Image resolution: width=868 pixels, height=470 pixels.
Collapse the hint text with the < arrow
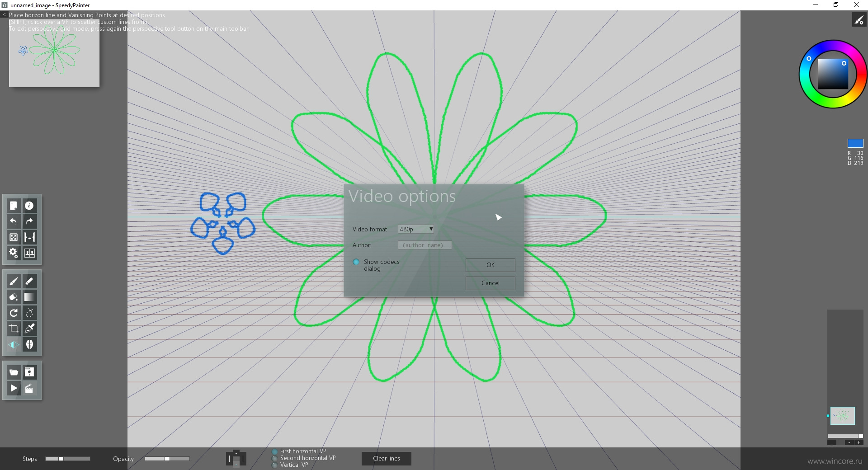pyautogui.click(x=4, y=15)
